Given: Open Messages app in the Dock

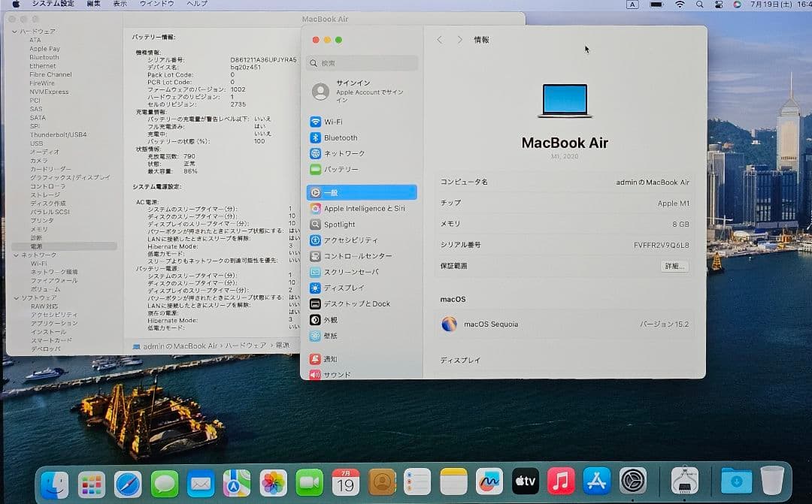Looking at the screenshot, I should 164,483.
